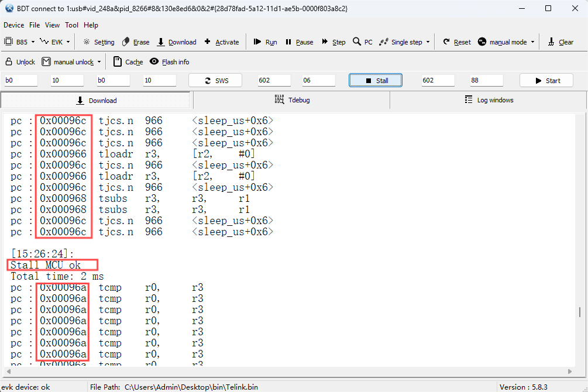The height and width of the screenshot is (392, 588).
Task: Open Flash info eye icon
Action: pos(154,61)
